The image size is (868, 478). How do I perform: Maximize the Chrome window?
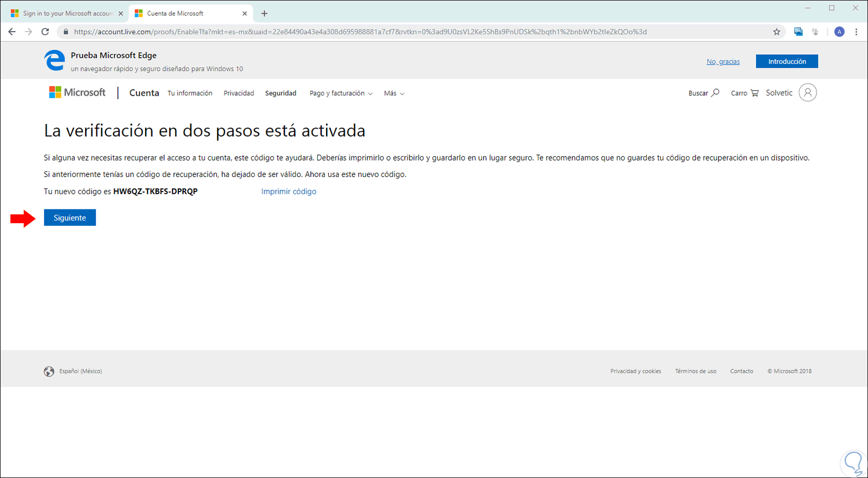pos(832,8)
